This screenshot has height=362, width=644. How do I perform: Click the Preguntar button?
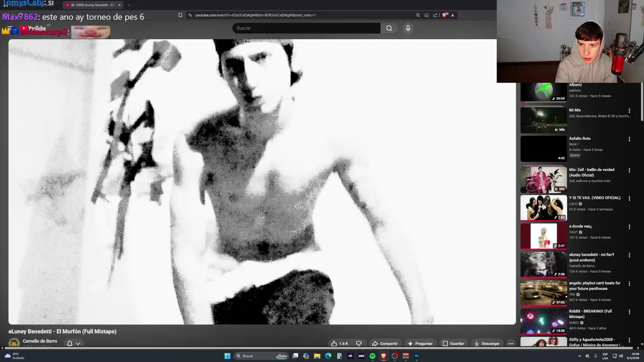(420, 343)
